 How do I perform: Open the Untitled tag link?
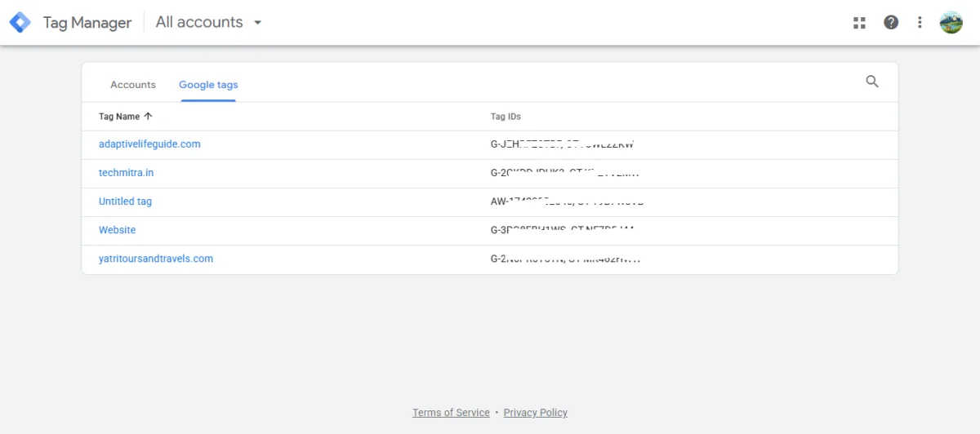coord(125,201)
